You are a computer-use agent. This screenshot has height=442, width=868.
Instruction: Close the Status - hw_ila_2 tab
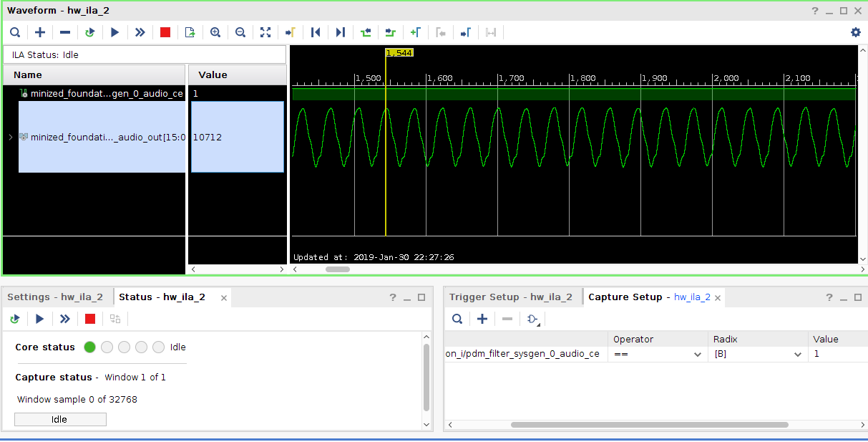point(223,297)
